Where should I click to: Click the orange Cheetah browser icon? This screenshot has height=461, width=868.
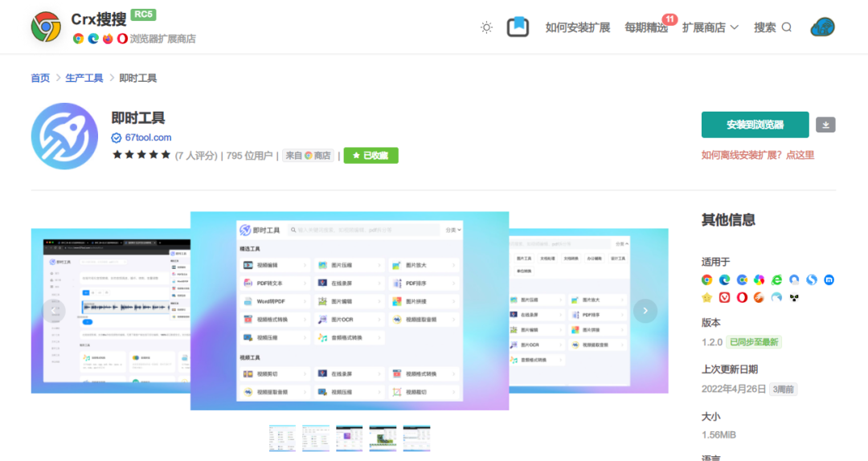coord(759,298)
